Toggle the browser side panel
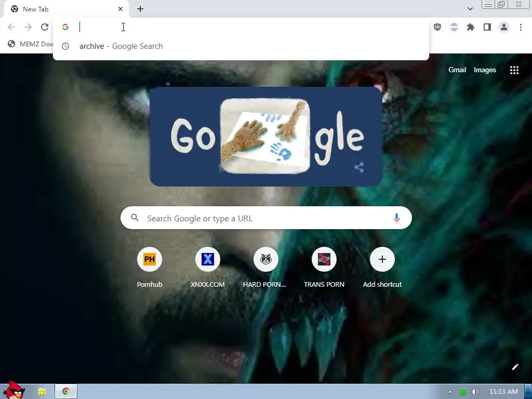Viewport: 532px width, 399px height. click(x=487, y=27)
